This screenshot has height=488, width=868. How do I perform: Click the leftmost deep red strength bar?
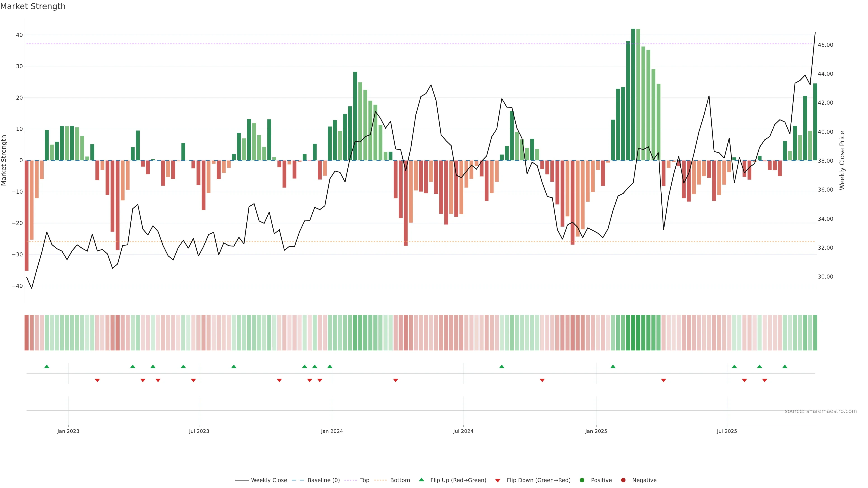click(27, 216)
